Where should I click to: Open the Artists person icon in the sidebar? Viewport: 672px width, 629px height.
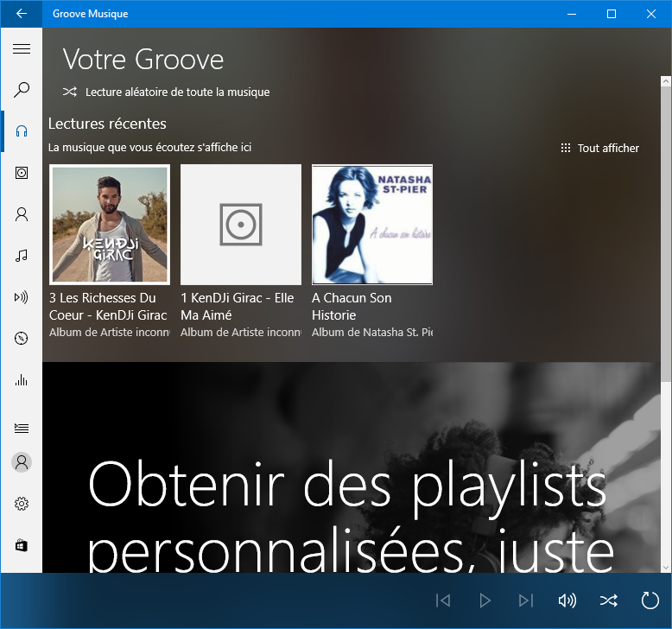pyautogui.click(x=22, y=214)
